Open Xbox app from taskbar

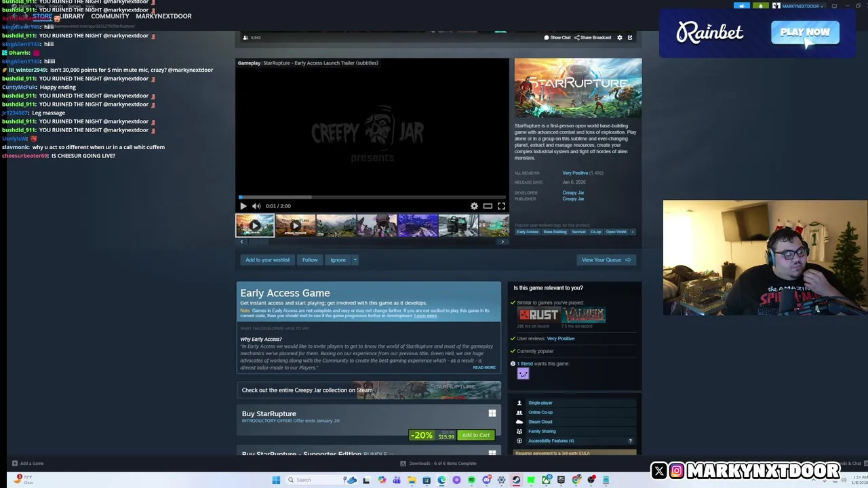[x=547, y=480]
